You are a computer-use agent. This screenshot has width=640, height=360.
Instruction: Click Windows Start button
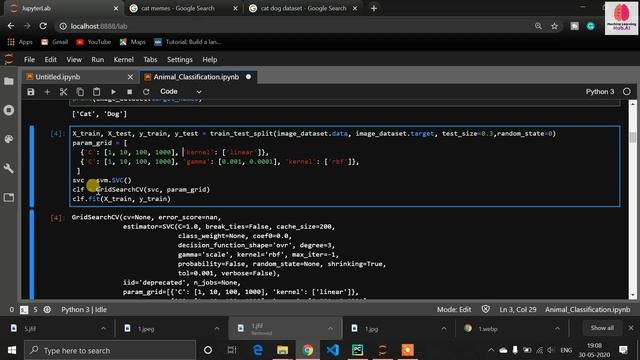coord(11,350)
